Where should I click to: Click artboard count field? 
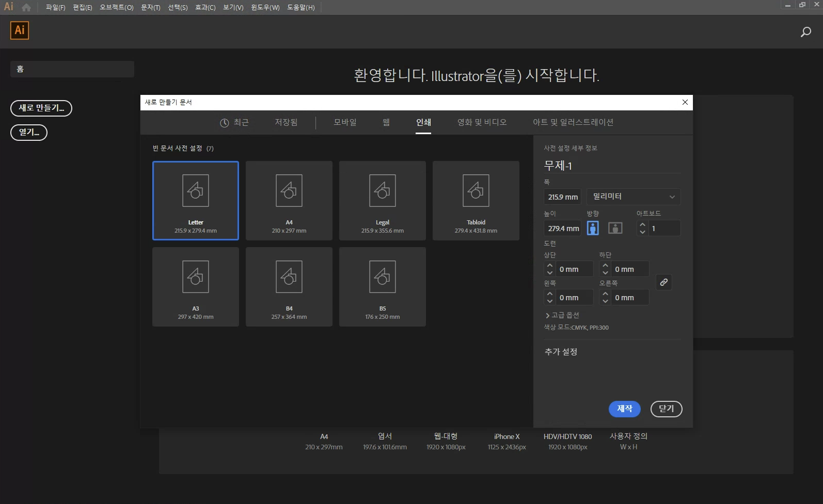click(664, 228)
